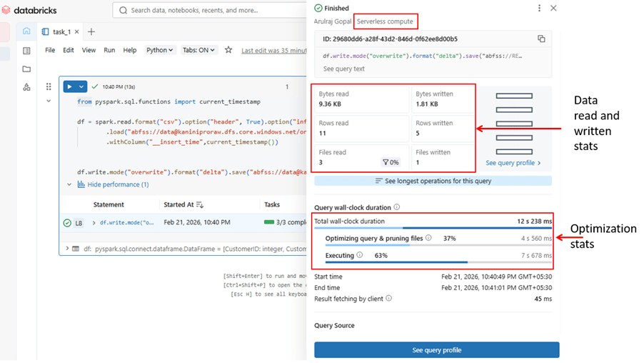Image resolution: width=644 pixels, height=363 pixels.
Task: Click the Databricks home icon in the sidebar
Action: click(26, 31)
